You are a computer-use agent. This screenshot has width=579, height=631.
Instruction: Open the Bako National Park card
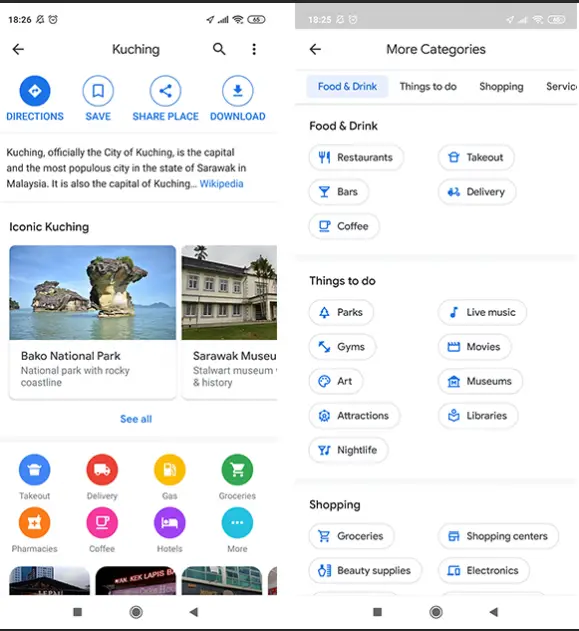click(93, 322)
